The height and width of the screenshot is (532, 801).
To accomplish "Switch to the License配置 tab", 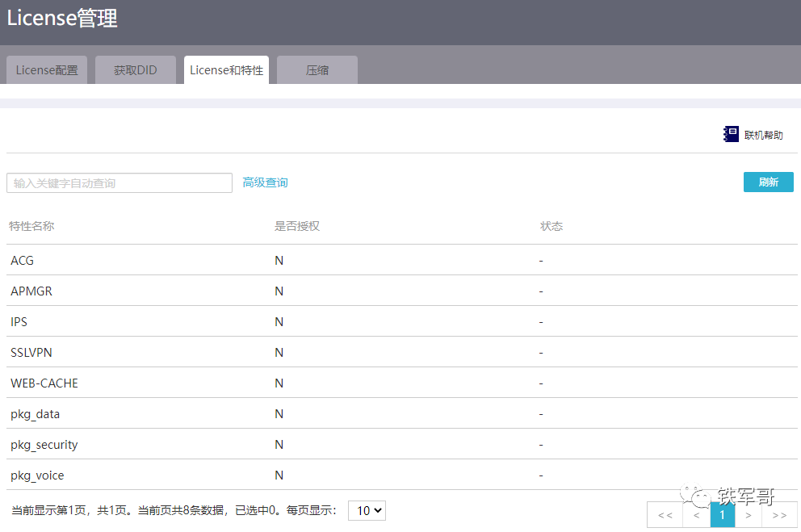I will pos(47,70).
